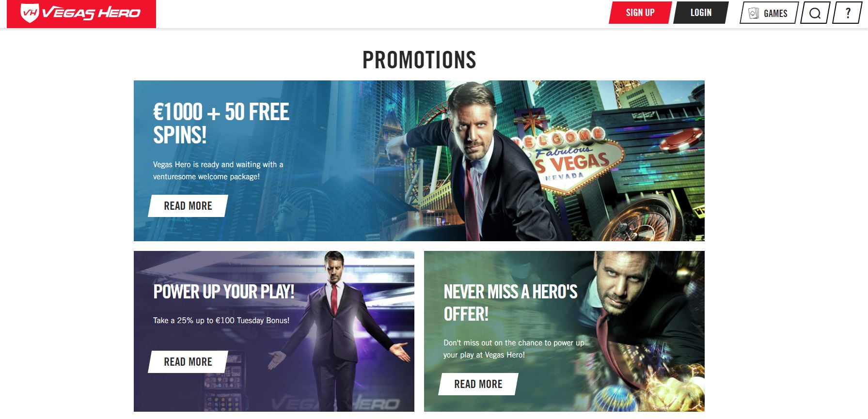Screen dimensions: 868x419
Task: Read more about €1000 welcome package
Action: point(188,206)
